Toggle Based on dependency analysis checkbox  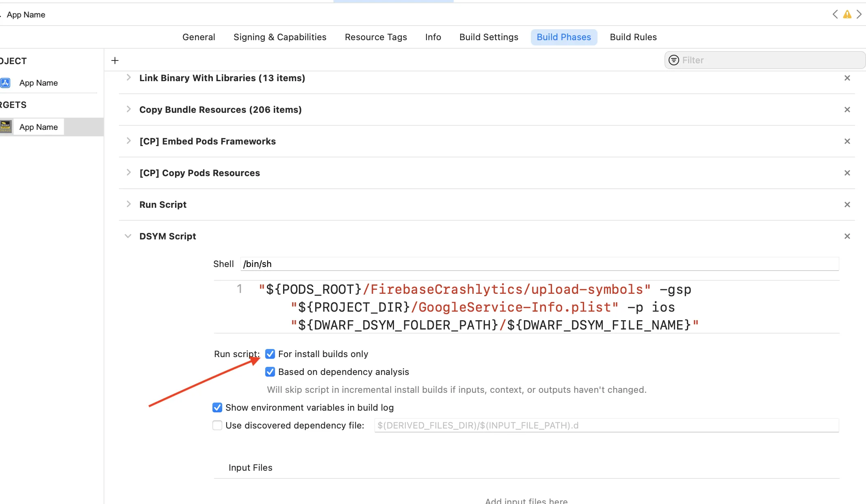coord(270,372)
